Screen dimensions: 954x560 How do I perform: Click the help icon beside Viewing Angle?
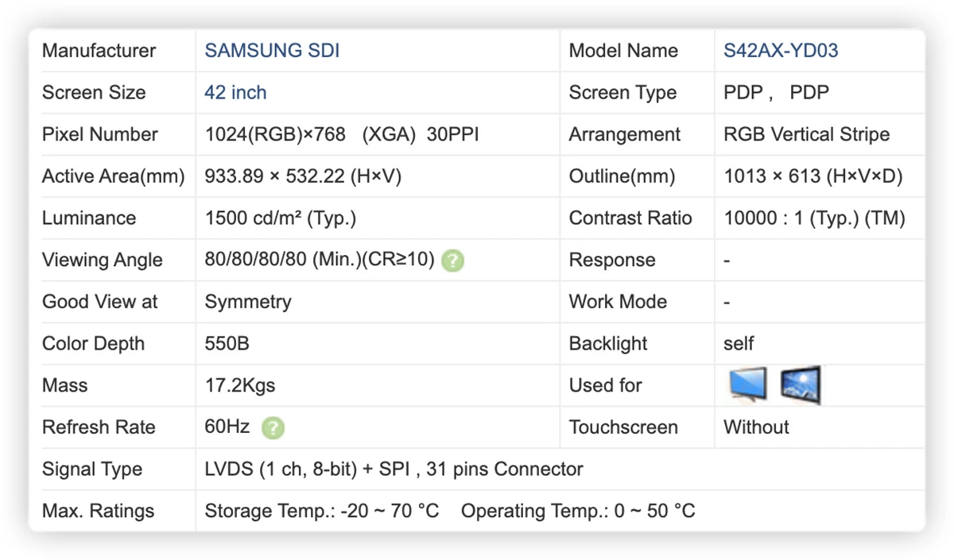point(453,261)
